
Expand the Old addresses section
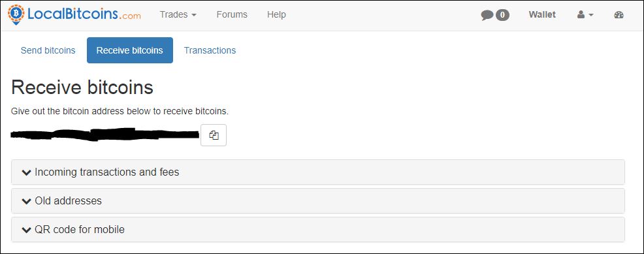[x=318, y=200]
